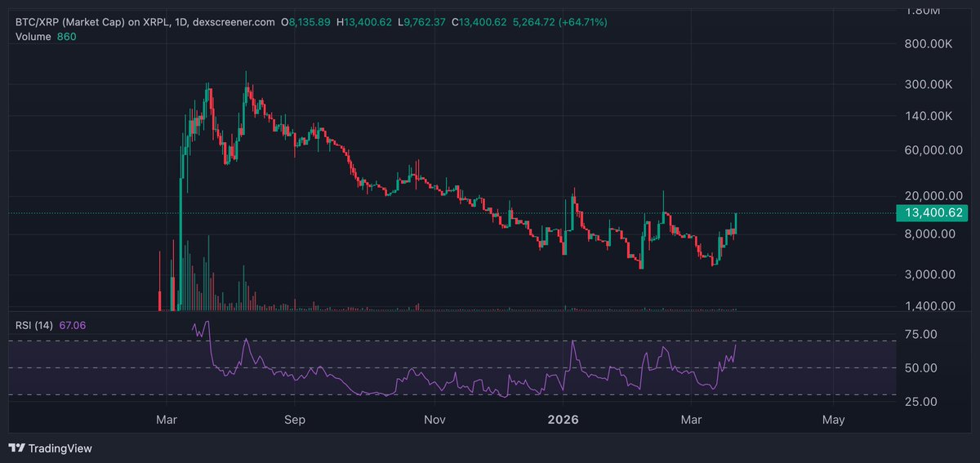Click the Nov date label on time axis
Viewport: 980px width, 463px height.
pos(435,420)
